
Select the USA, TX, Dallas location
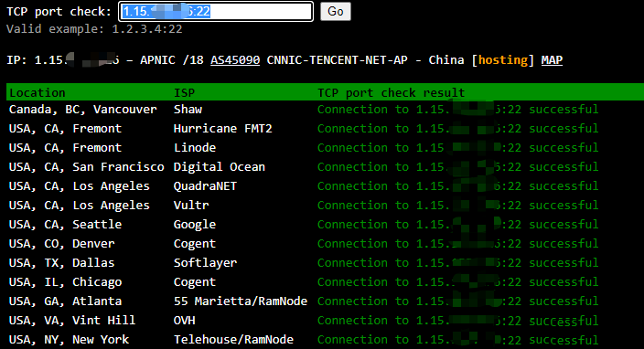(x=61, y=263)
